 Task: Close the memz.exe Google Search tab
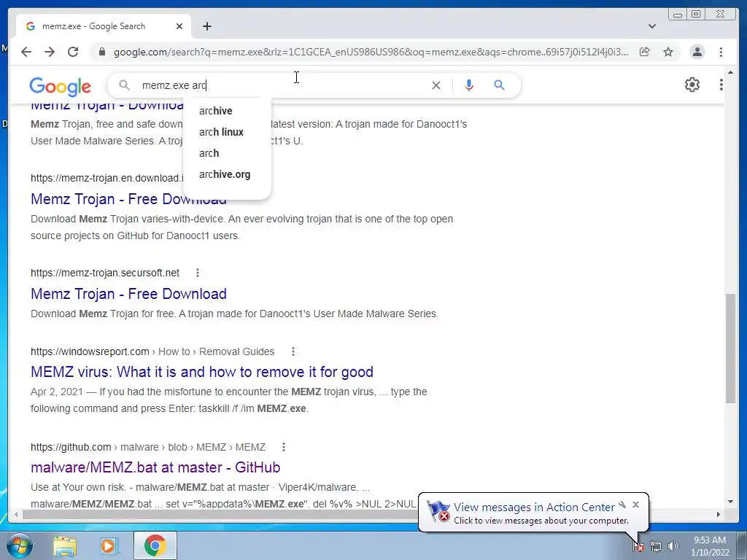pyautogui.click(x=179, y=26)
